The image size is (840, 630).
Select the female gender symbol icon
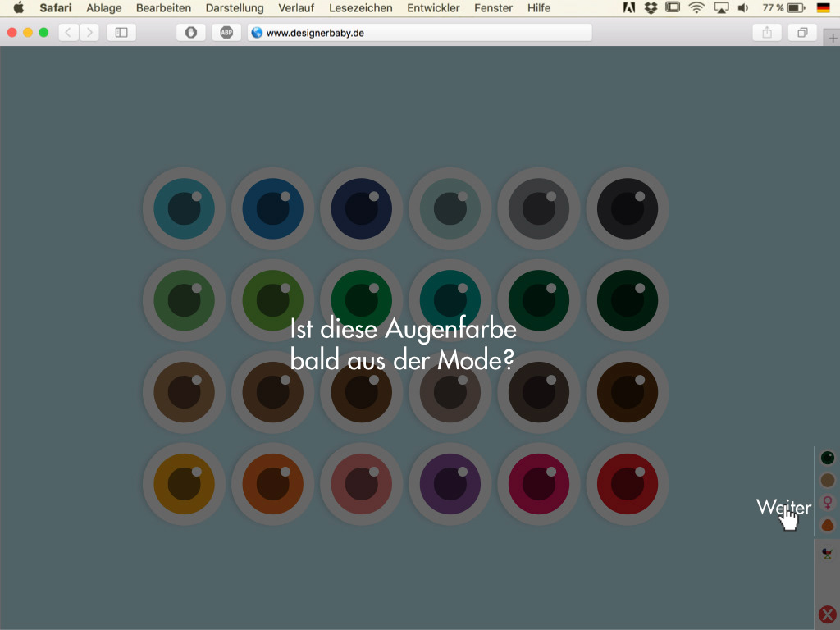tap(828, 503)
